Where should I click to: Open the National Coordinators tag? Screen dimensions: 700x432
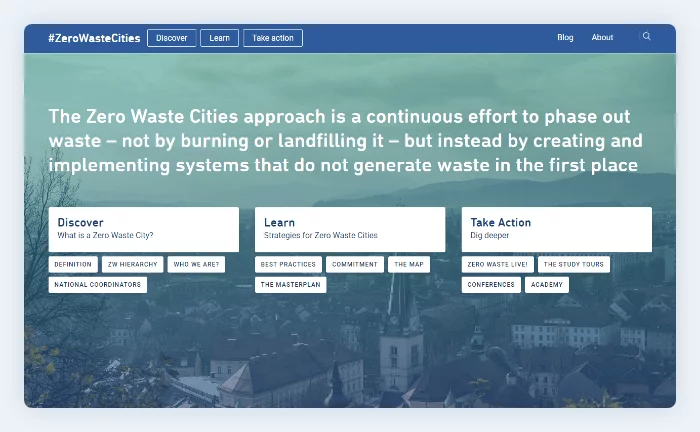(98, 285)
